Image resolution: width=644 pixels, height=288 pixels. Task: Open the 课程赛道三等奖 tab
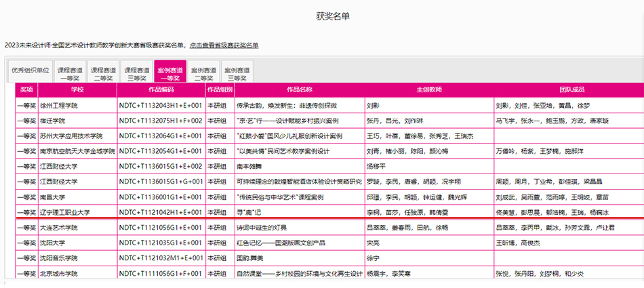[137, 73]
